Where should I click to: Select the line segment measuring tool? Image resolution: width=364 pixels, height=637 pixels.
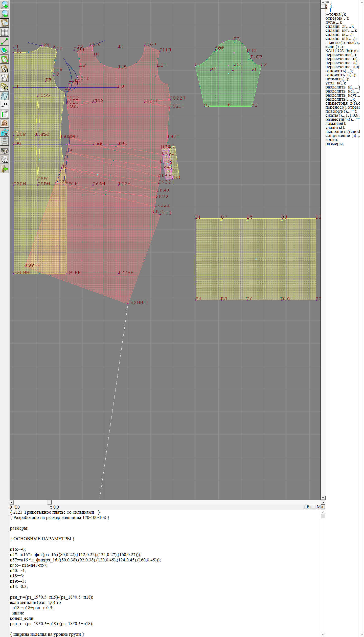[5, 41]
